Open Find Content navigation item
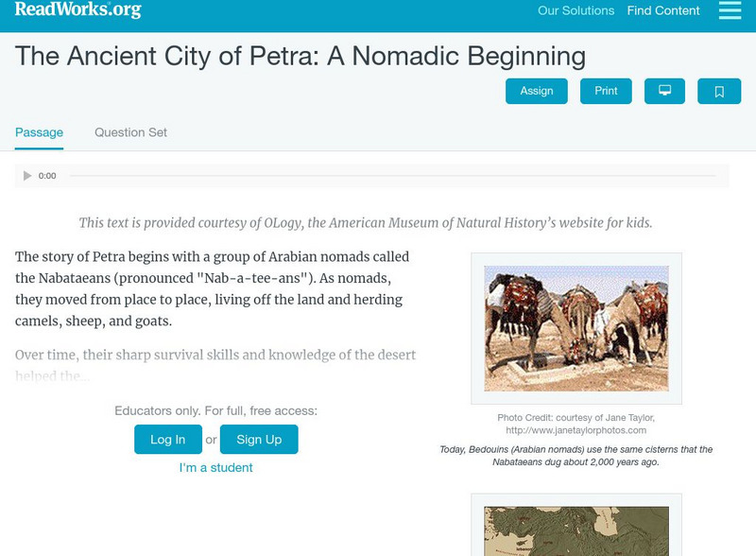This screenshot has height=556, width=756. tap(663, 11)
